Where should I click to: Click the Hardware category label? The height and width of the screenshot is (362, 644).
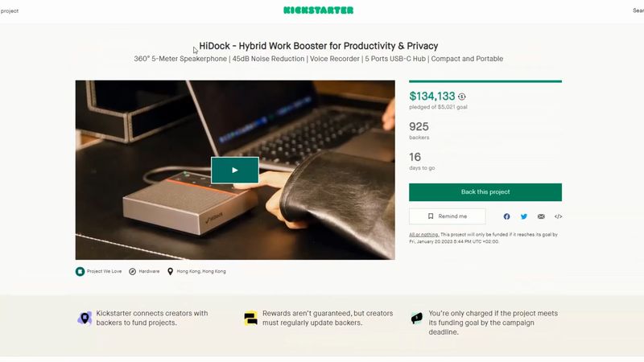(x=149, y=271)
